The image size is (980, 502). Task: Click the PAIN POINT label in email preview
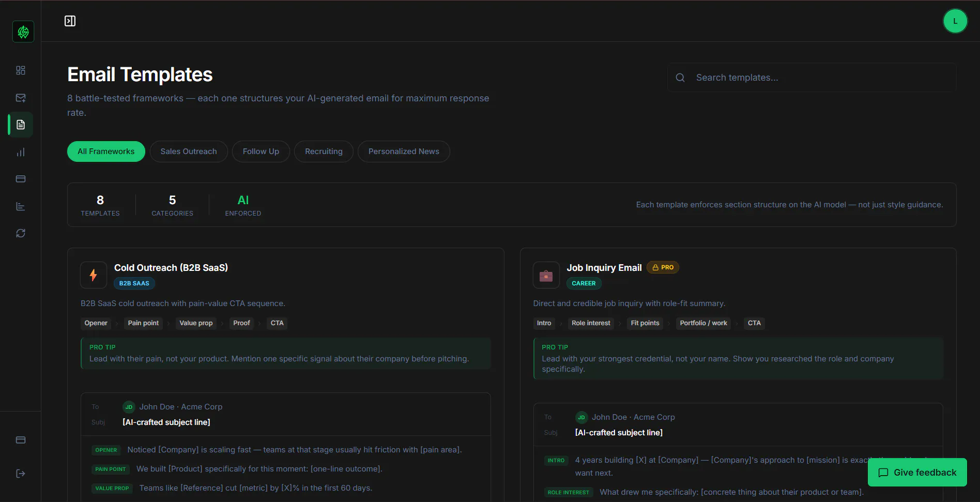click(111, 469)
